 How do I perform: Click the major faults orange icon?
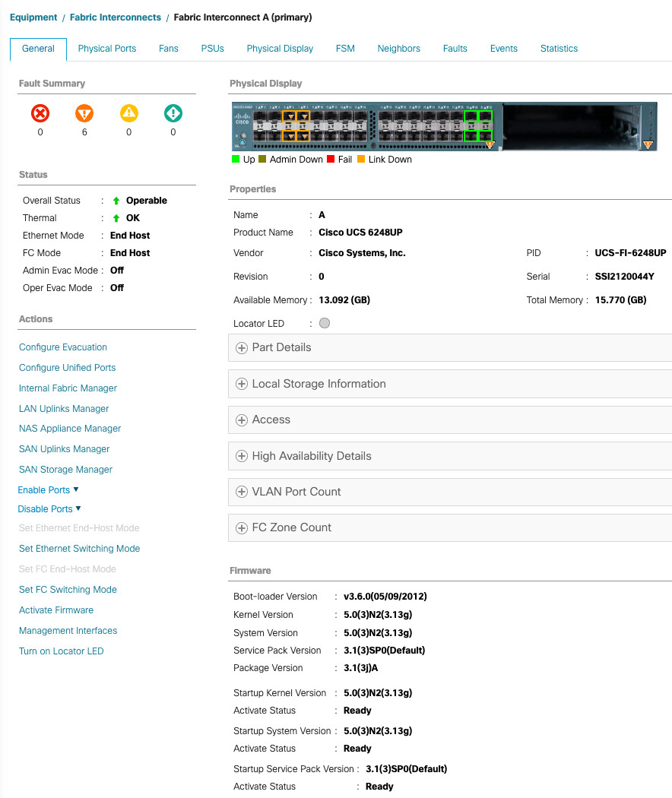(x=84, y=113)
